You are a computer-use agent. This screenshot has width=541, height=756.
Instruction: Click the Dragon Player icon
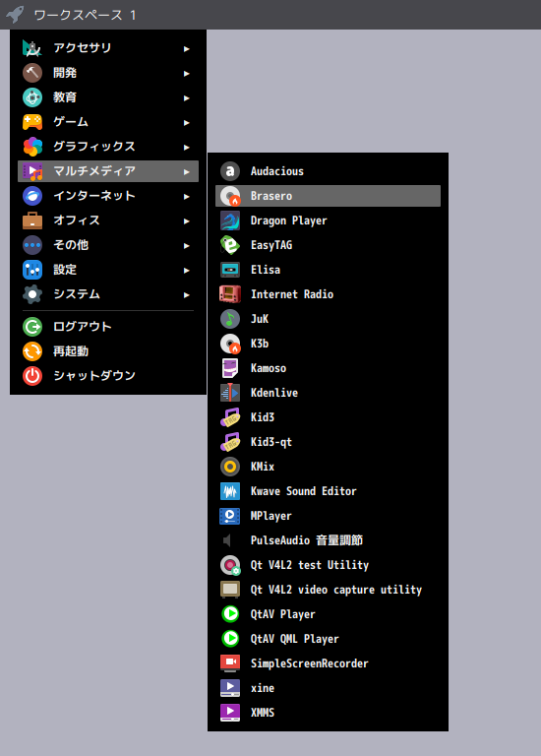click(230, 220)
